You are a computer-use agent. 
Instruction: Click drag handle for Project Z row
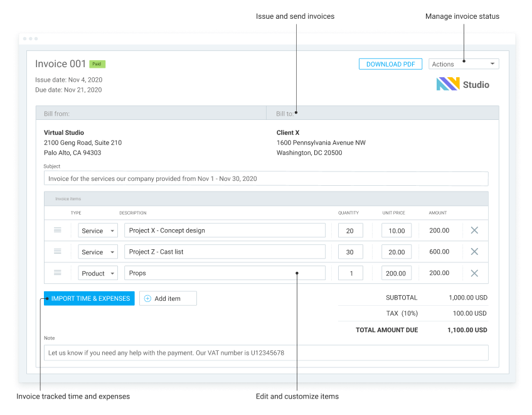(x=58, y=252)
